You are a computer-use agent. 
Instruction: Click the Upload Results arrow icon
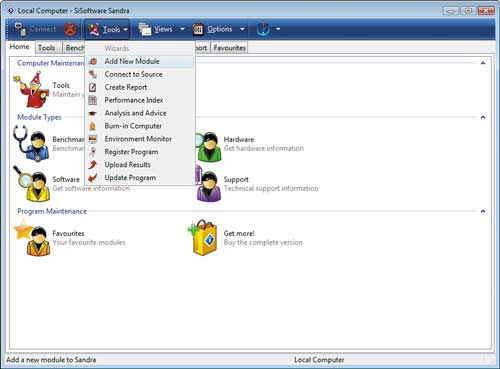[93, 165]
